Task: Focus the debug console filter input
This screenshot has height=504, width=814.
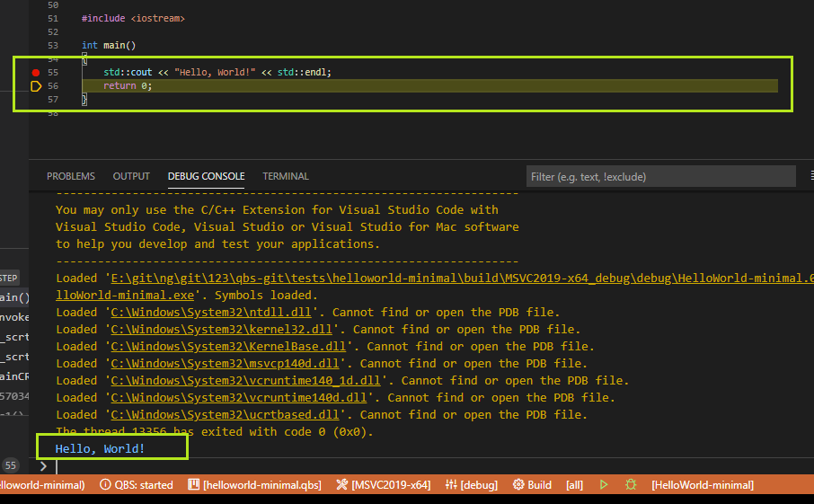Action: coord(660,177)
